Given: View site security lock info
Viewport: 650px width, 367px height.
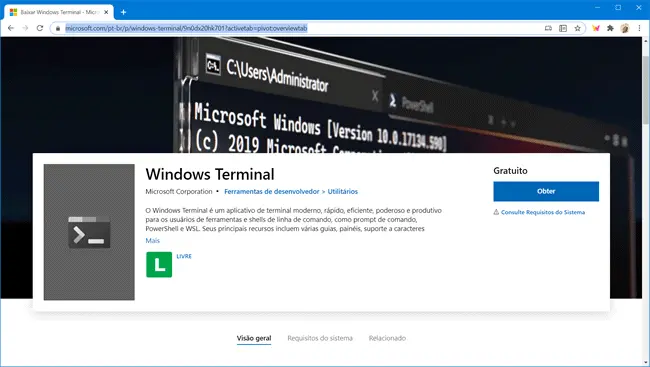Looking at the screenshot, I should click(58, 28).
